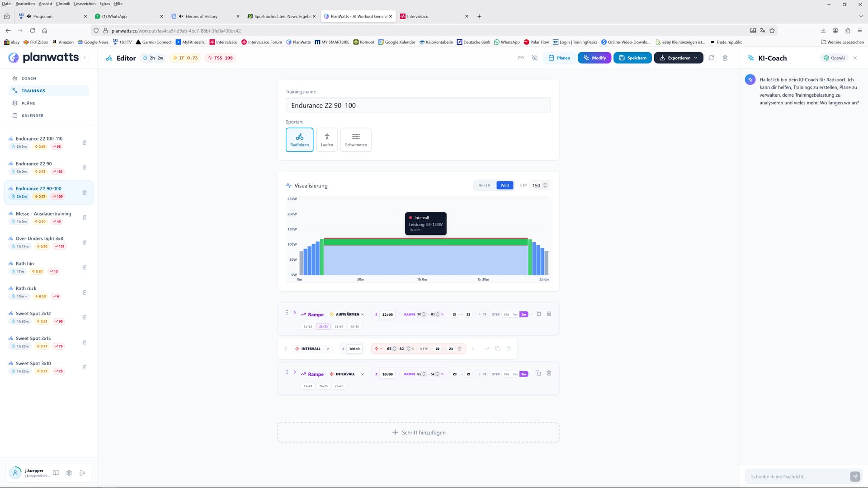Increase the FTP value with stepper
The height and width of the screenshot is (488, 868).
545,184
